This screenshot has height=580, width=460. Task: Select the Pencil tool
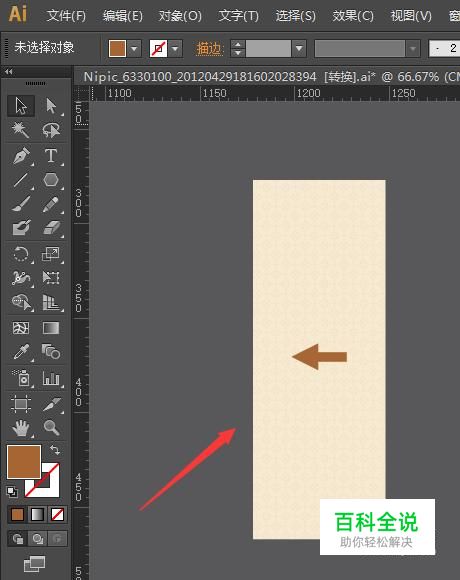51,204
